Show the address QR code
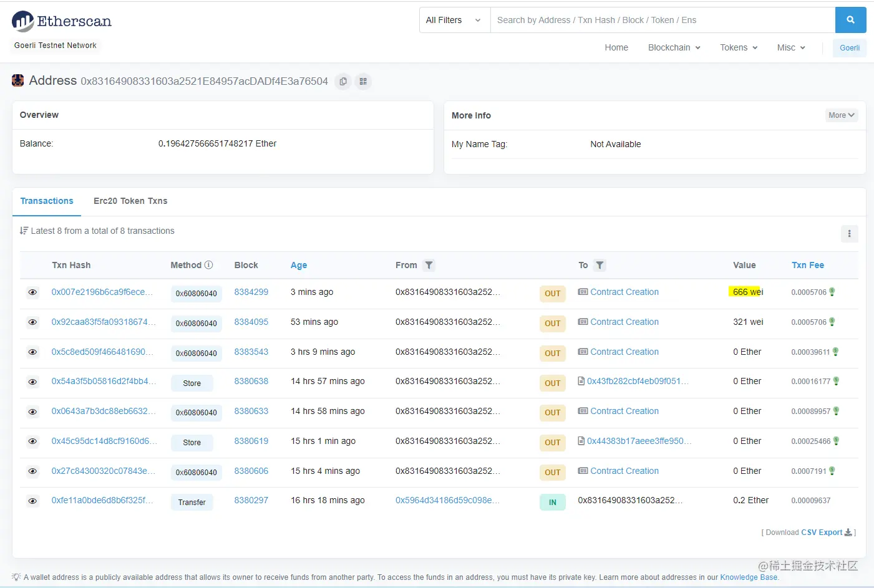 coord(363,82)
